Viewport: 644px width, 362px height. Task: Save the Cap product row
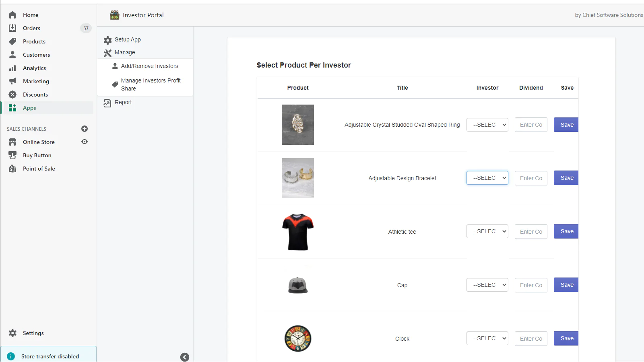pos(566,285)
